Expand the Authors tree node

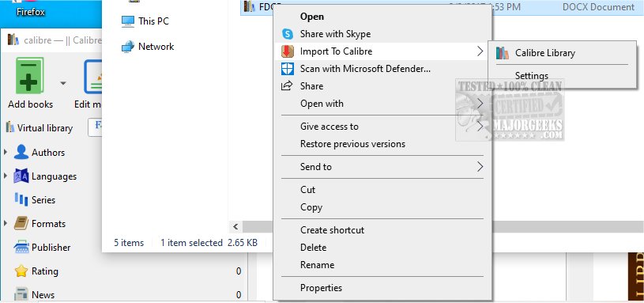(6, 152)
